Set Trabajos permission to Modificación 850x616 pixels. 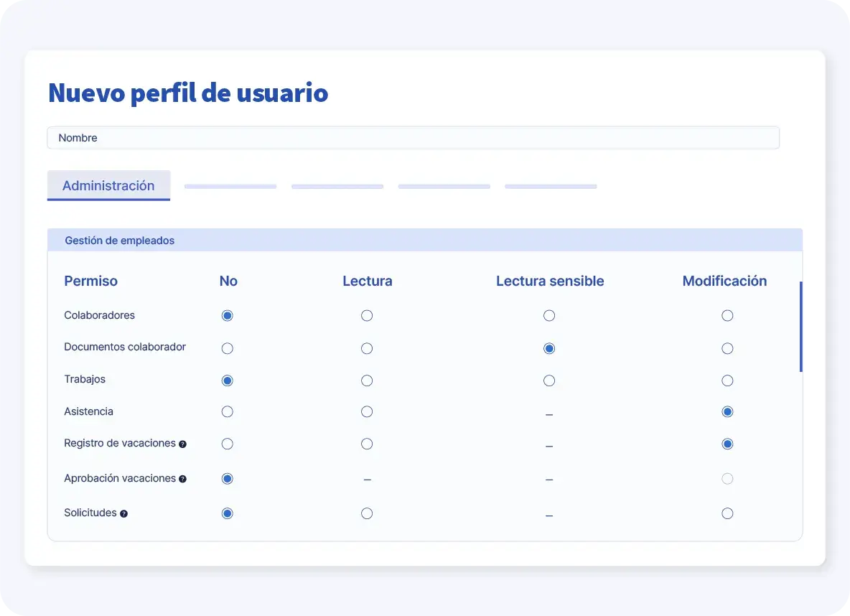(727, 381)
